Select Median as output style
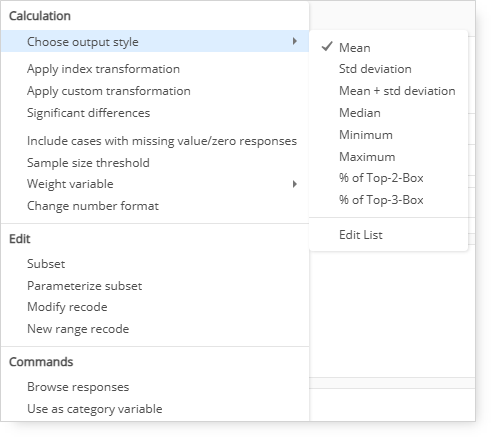The image size is (491, 437). [x=360, y=113]
